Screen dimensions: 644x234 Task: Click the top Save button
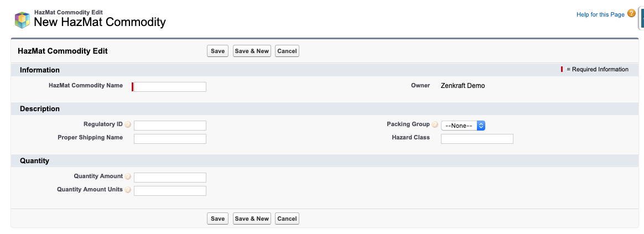(x=217, y=51)
